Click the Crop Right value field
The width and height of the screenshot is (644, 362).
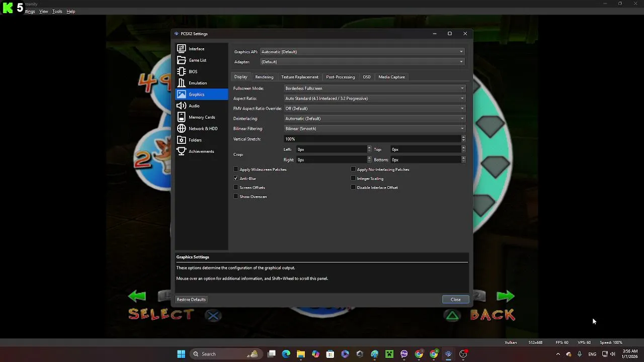pyautogui.click(x=334, y=160)
